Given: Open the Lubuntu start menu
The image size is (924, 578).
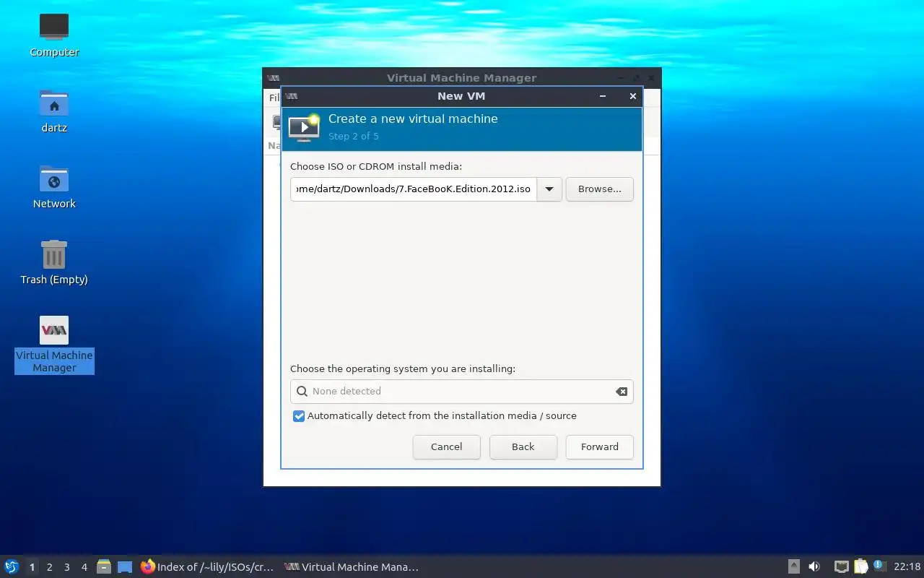Looking at the screenshot, I should click(x=11, y=566).
